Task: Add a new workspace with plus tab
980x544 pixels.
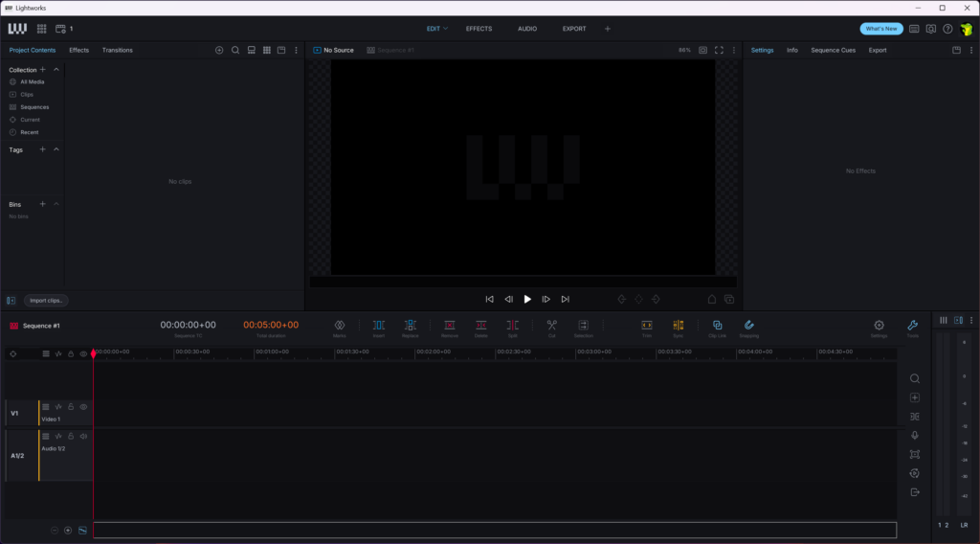Action: [608, 29]
